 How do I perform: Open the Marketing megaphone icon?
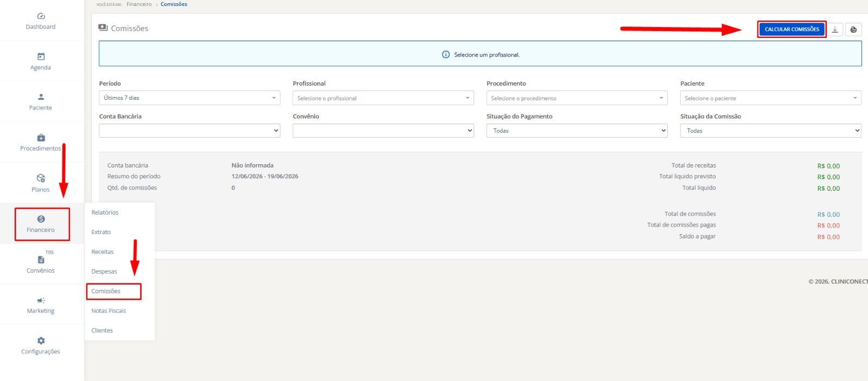pos(41,300)
